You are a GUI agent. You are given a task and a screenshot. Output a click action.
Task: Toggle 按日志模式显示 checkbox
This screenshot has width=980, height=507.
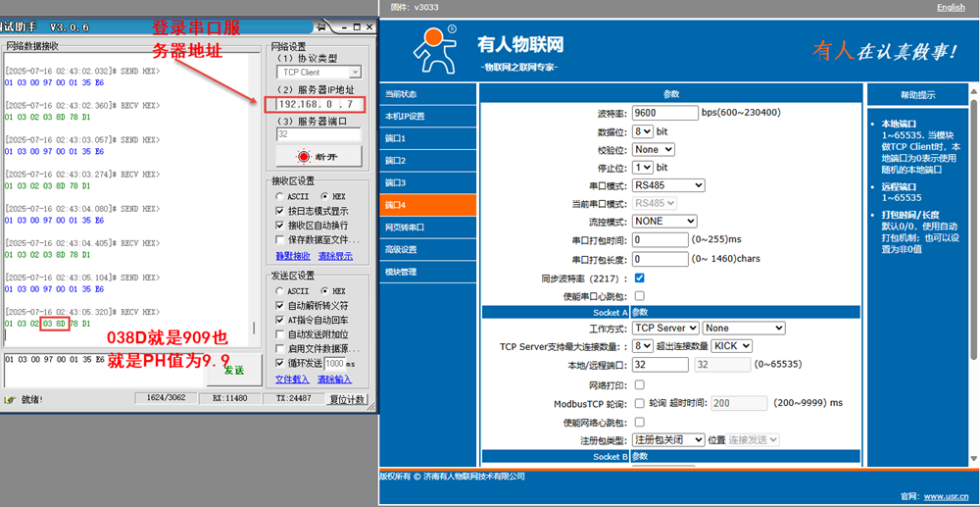click(x=280, y=211)
